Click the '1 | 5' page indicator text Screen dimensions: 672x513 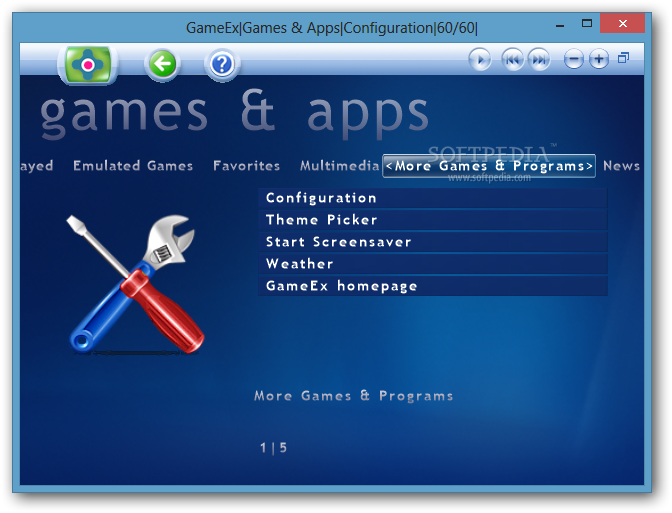click(273, 448)
